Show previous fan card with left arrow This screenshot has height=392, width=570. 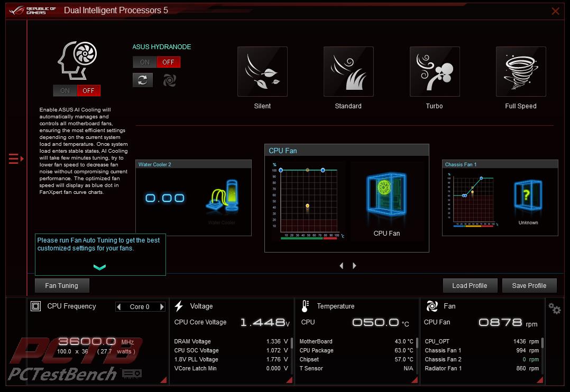coord(342,266)
